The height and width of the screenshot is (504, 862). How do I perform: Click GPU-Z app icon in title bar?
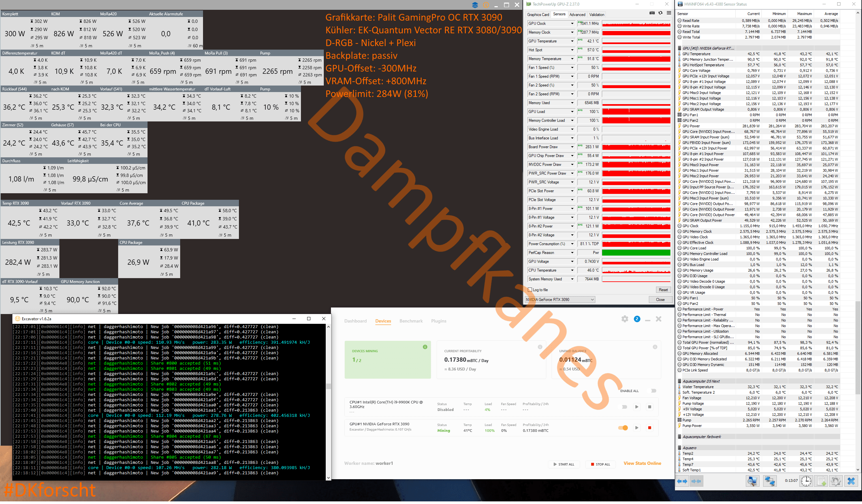529,4
